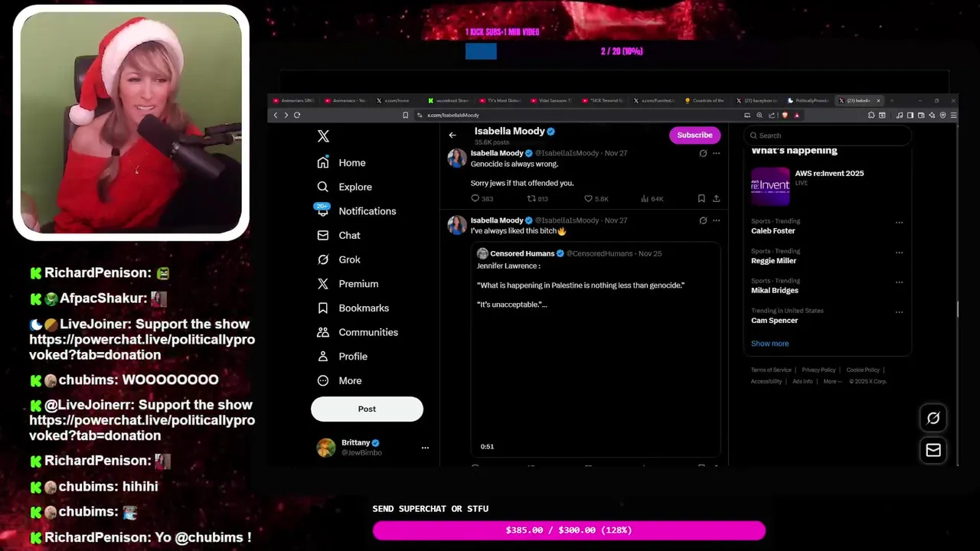Click Isabella Moody avatar on first post

pos(457,158)
